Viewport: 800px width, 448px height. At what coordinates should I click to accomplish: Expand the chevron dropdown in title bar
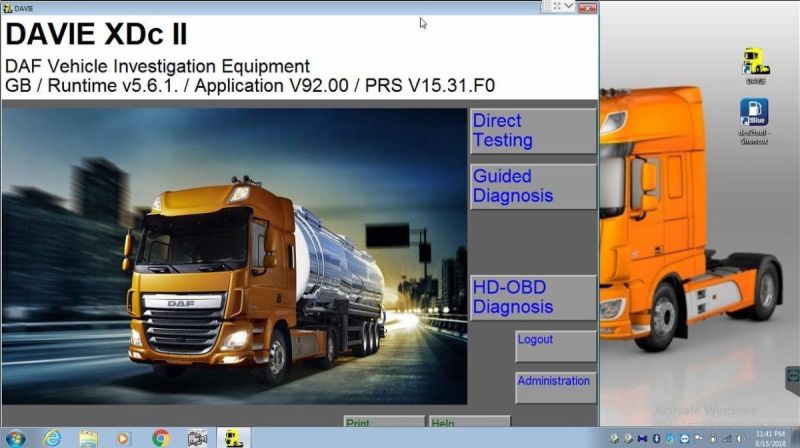click(569, 6)
